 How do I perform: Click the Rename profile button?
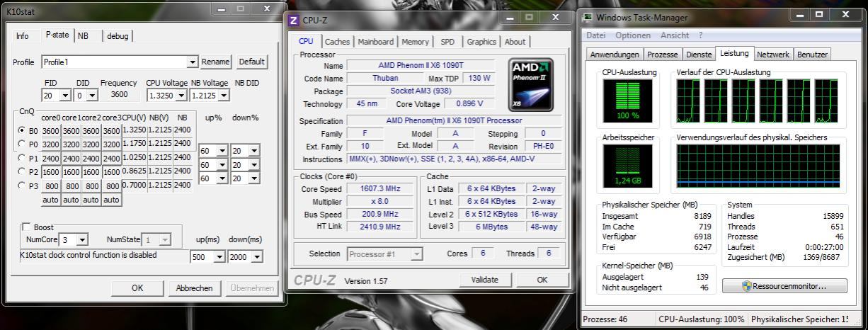pyautogui.click(x=215, y=62)
